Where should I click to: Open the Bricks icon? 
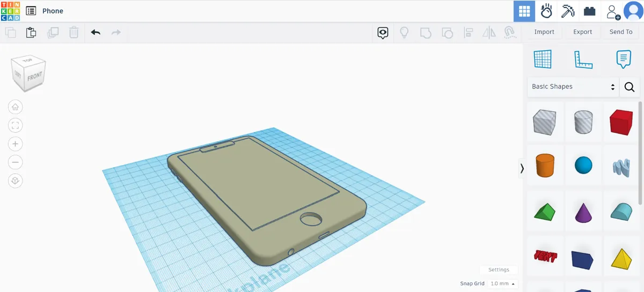click(x=590, y=11)
